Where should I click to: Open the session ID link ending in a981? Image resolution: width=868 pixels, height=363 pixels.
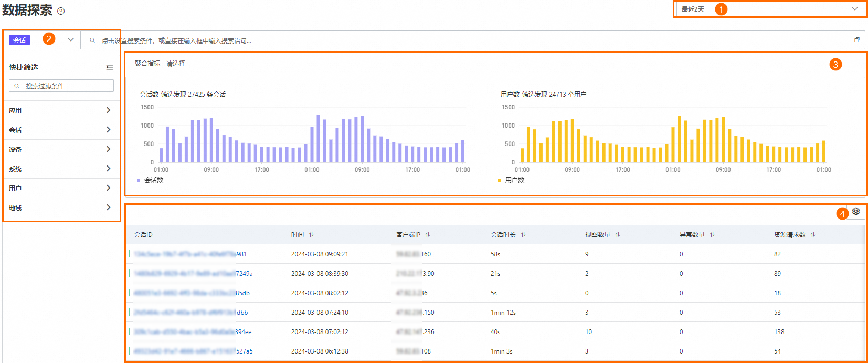point(190,254)
